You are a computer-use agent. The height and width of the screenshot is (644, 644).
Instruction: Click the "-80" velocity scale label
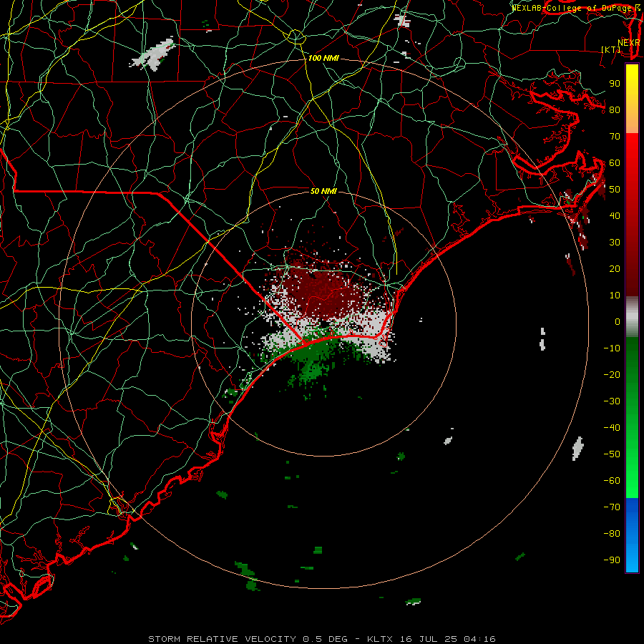[612, 534]
